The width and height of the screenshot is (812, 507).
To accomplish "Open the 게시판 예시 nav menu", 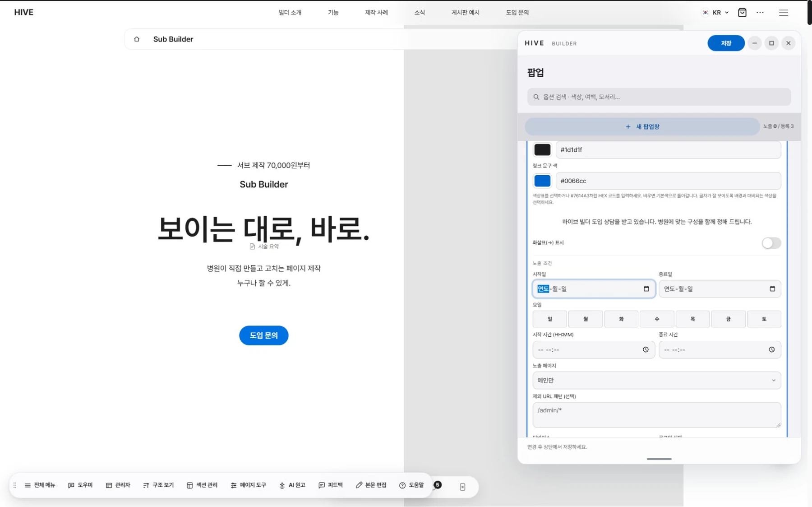I will pos(466,13).
